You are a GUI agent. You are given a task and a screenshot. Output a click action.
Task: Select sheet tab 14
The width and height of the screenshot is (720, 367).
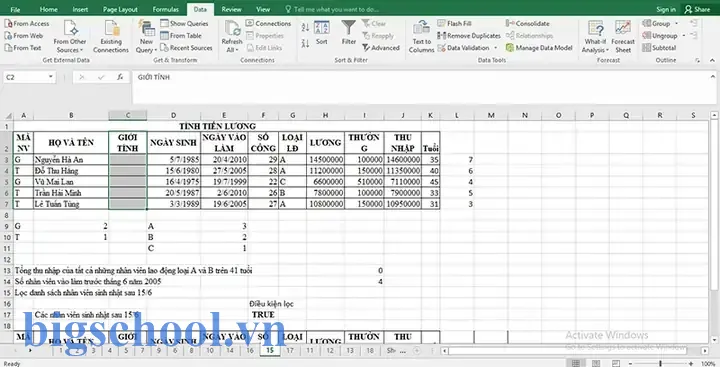tap(230, 350)
